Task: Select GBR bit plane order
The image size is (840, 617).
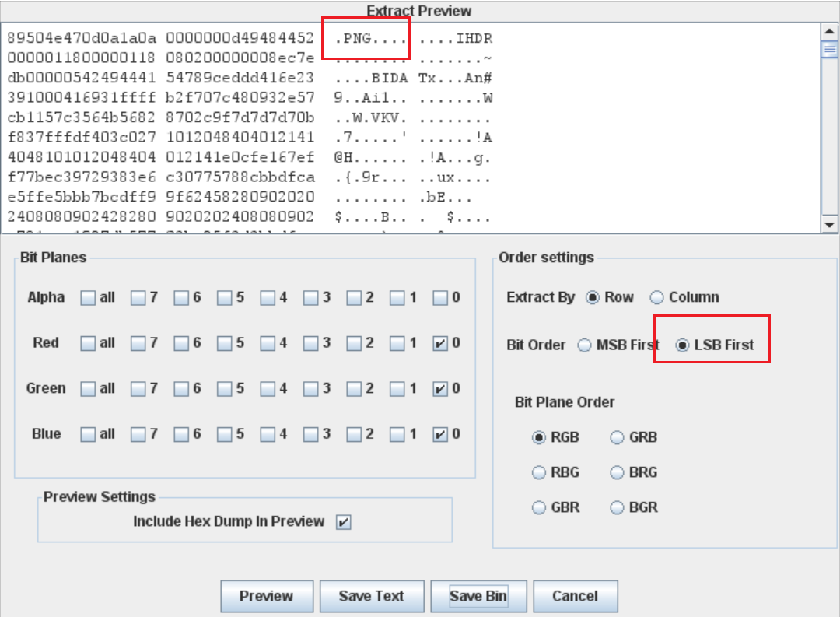Action: pyautogui.click(x=539, y=507)
